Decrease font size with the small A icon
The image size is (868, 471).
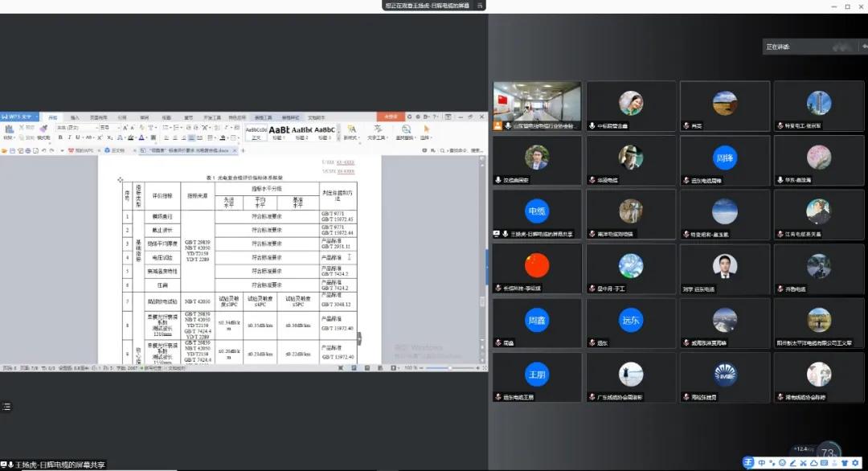[x=133, y=128]
